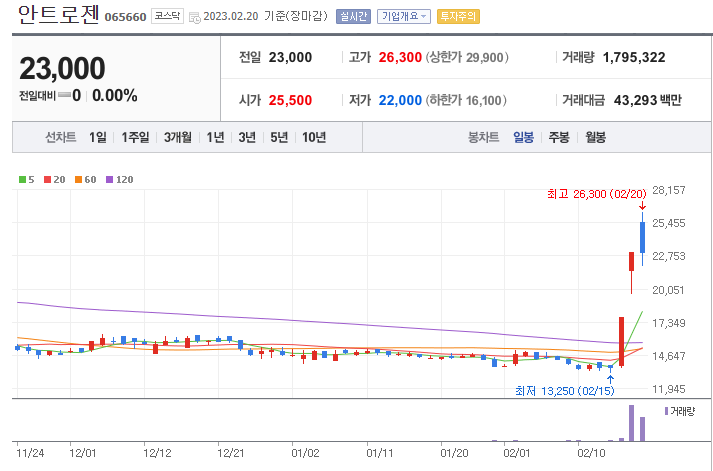The image size is (713, 471).
Task: Select the 1주일 line chart tab
Action: pyautogui.click(x=135, y=137)
